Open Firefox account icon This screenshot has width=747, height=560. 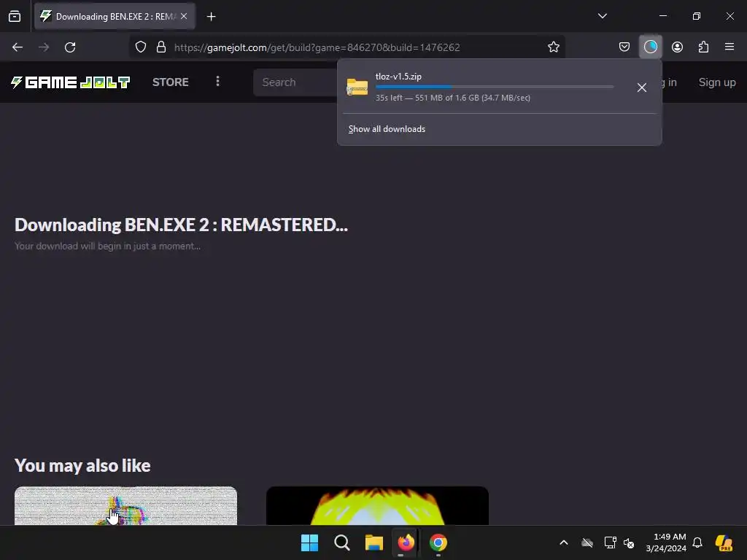click(x=677, y=47)
